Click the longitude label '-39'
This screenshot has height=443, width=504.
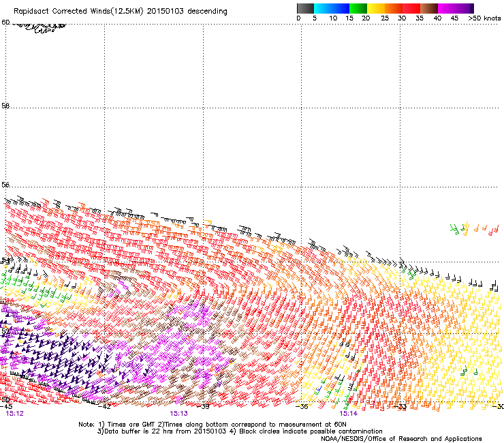(x=203, y=407)
